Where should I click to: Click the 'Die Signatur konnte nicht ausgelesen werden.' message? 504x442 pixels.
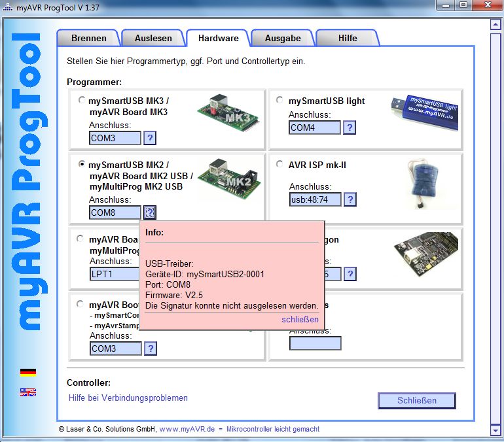pos(232,305)
